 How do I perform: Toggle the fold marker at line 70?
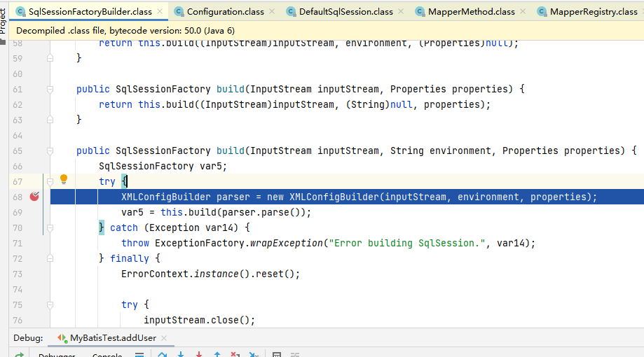[50, 227]
